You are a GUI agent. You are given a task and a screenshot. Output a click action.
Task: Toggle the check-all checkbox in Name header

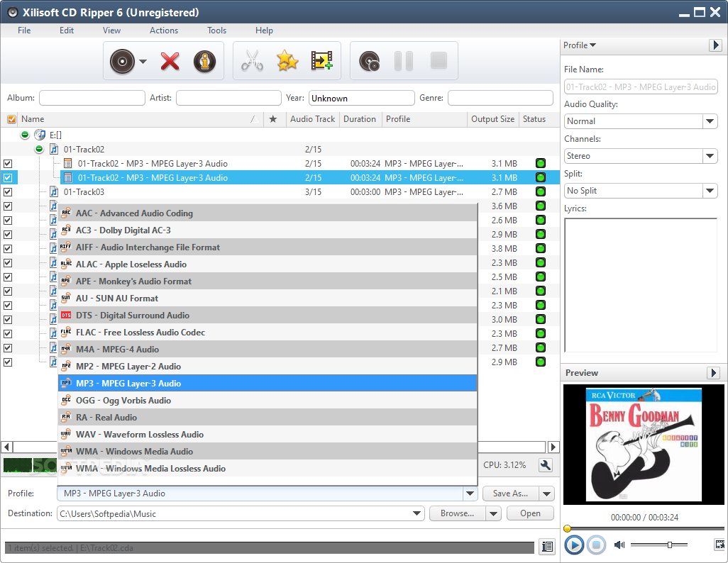(11, 119)
